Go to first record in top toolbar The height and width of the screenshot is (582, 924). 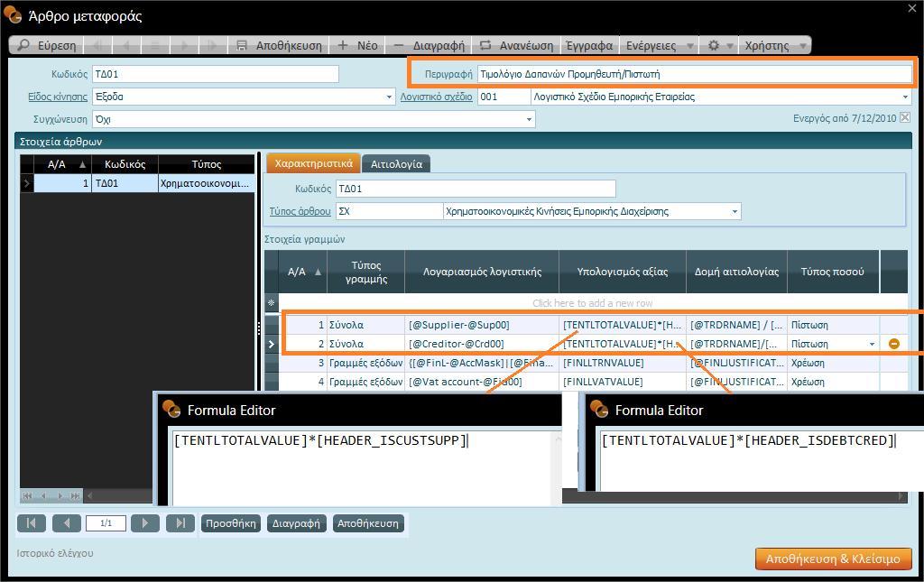[97, 45]
